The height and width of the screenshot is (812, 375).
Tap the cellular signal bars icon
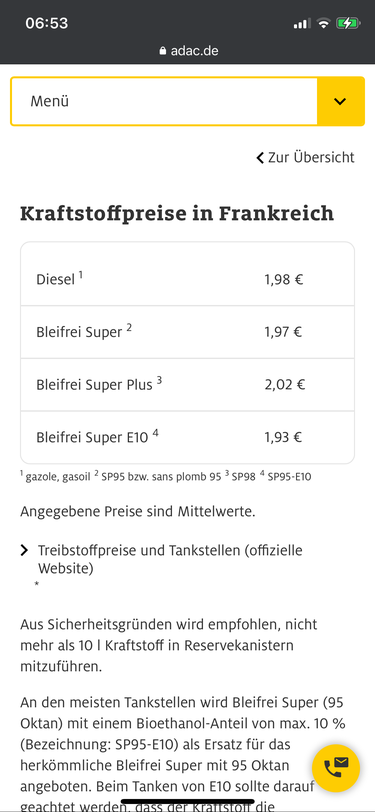[x=302, y=24]
